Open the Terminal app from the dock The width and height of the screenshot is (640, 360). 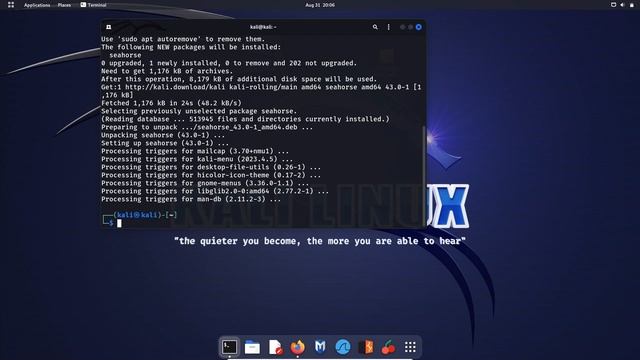point(229,347)
